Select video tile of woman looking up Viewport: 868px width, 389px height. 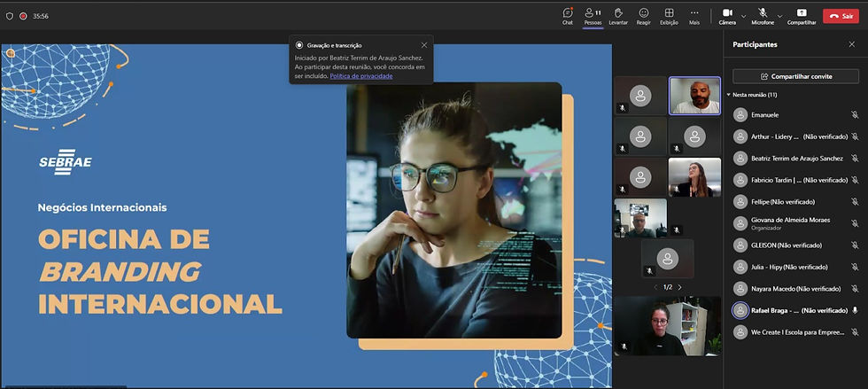[x=694, y=177]
